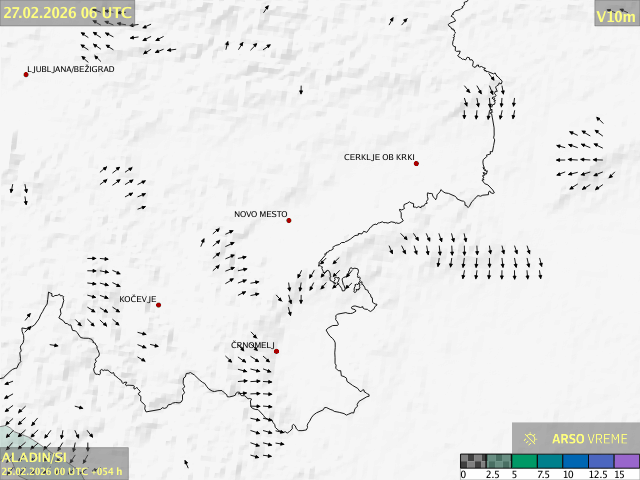
Task: Select the purple 15+ legend swatch
Action: pyautogui.click(x=626, y=461)
